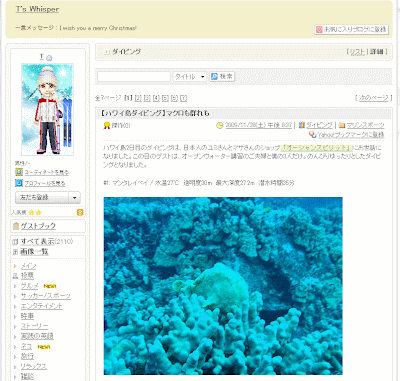400x381 pixels.
Task: Click the poll icon before 投票
Action: click(15, 276)
